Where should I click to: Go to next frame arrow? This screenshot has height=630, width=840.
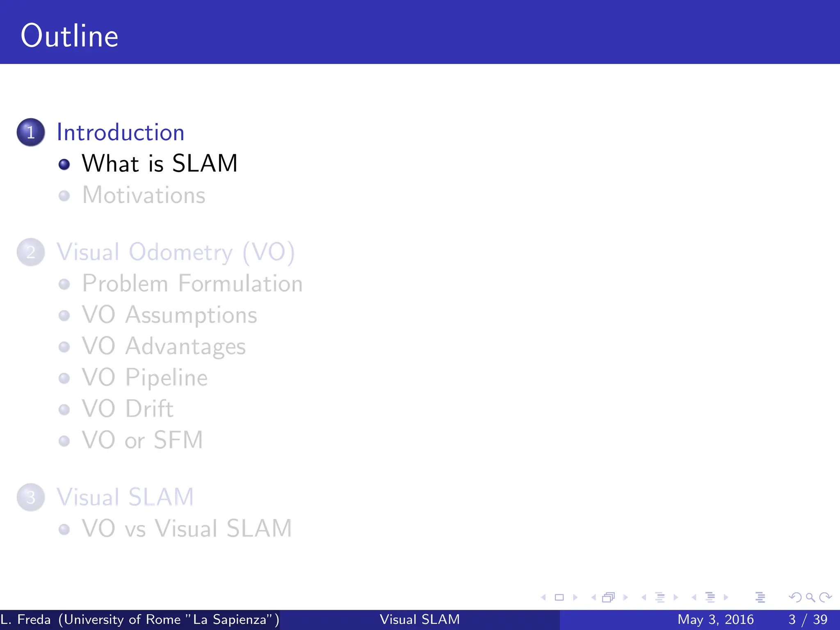coord(625,598)
